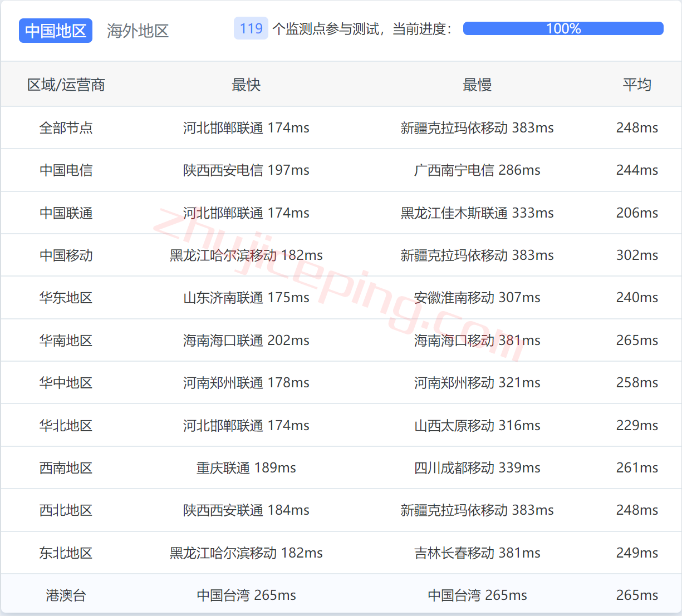Click the 平均 column header
This screenshot has height=616, width=682.
point(637,85)
